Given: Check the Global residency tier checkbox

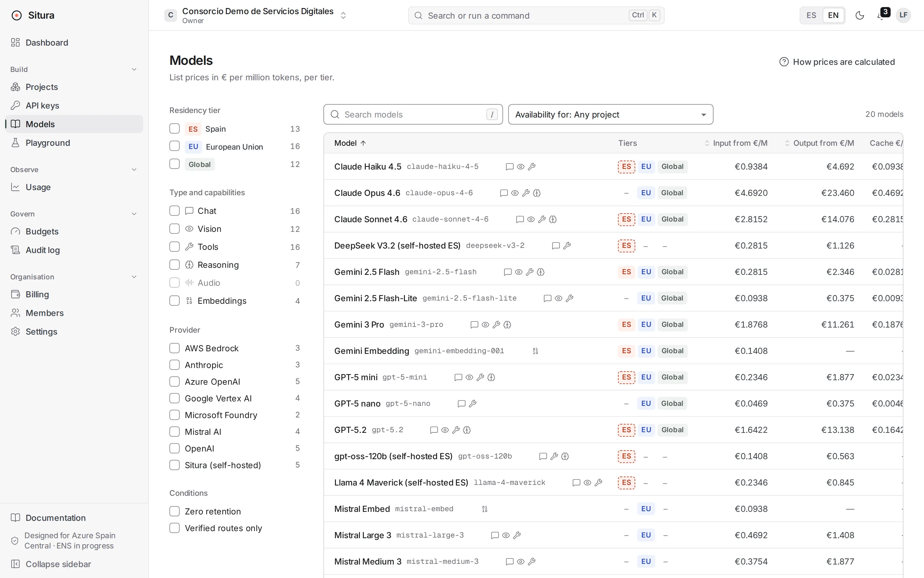Looking at the screenshot, I should point(175,164).
